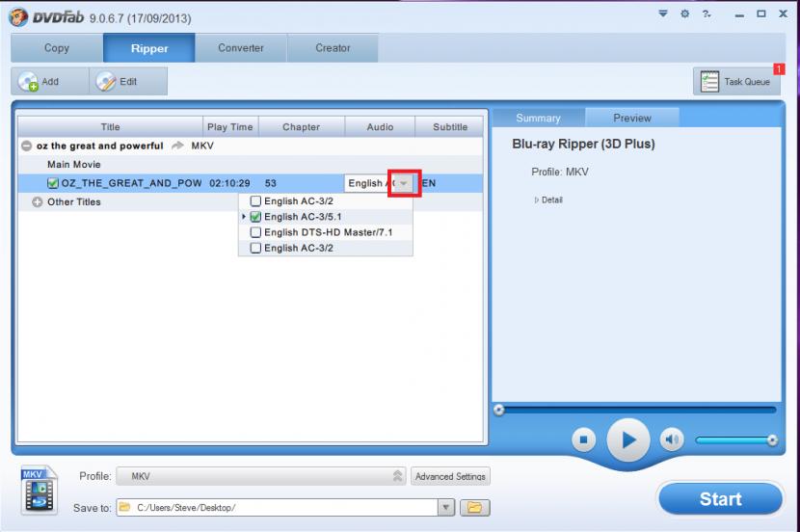Browse for output folder with folder icon
The width and height of the screenshot is (800, 532).
coord(474,508)
